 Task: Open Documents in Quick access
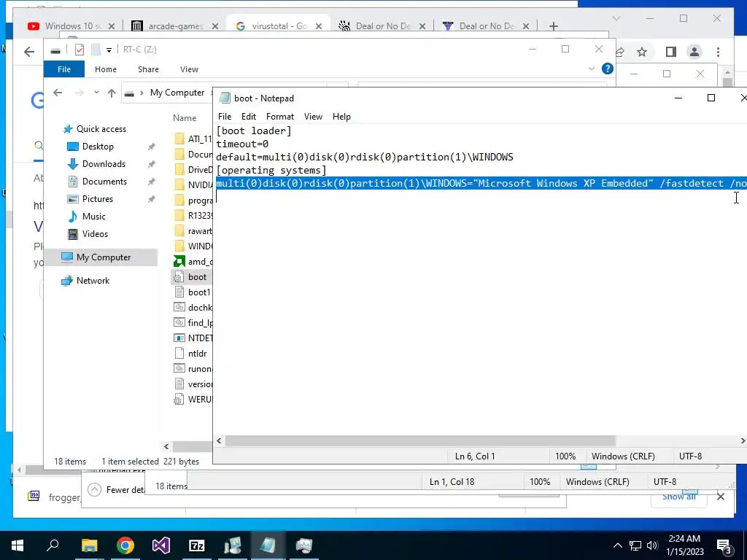pyautogui.click(x=104, y=182)
